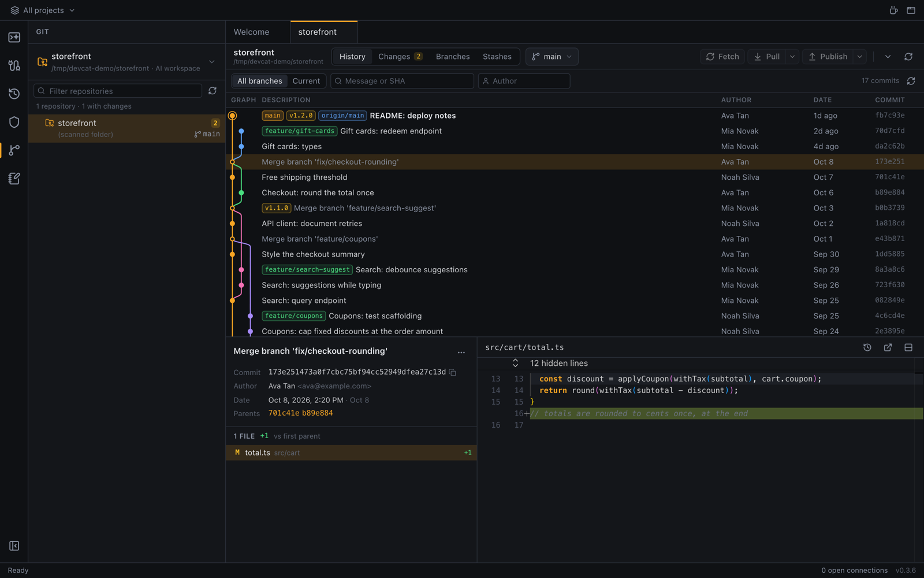Open the terminal panel icon in sidebar
Image resolution: width=924 pixels, height=578 pixels.
click(x=14, y=38)
